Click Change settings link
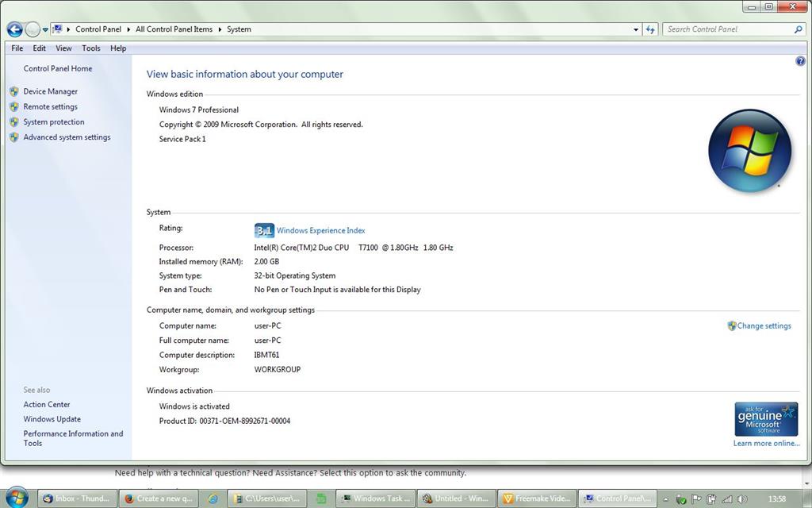The image size is (812, 508). [764, 326]
